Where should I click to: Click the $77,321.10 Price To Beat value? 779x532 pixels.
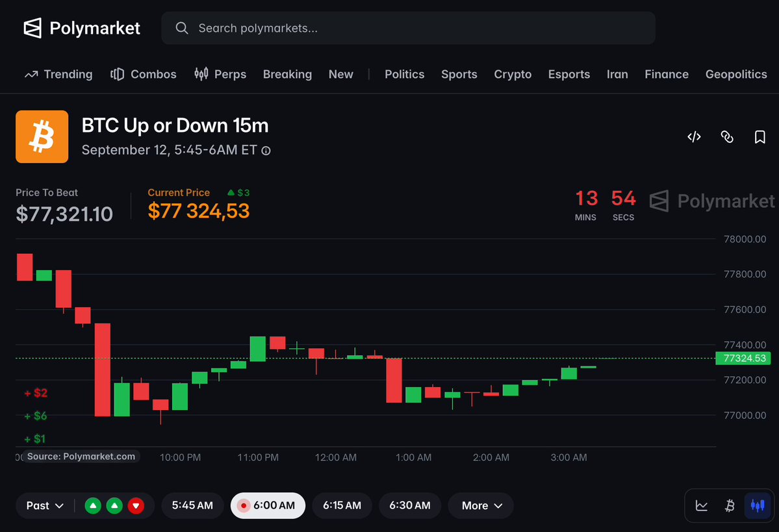click(64, 214)
